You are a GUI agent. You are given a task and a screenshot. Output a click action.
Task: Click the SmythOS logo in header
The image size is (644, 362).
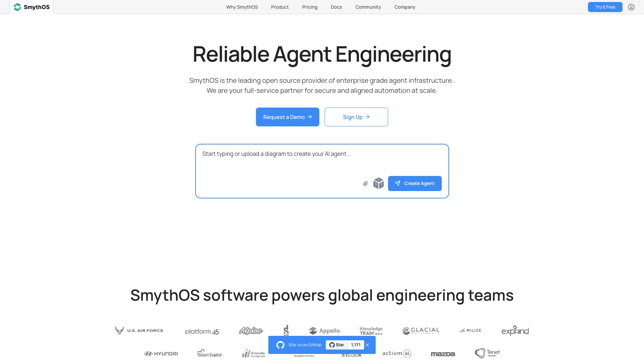tap(32, 7)
